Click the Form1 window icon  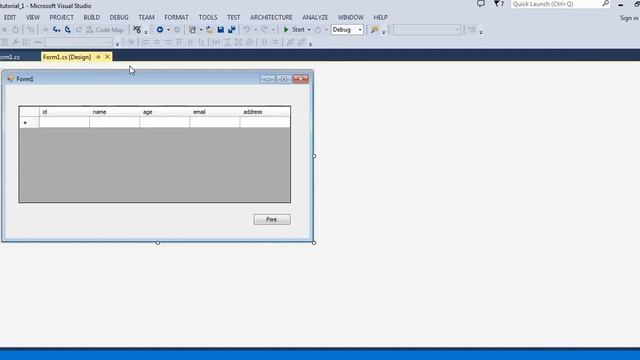(x=11, y=79)
